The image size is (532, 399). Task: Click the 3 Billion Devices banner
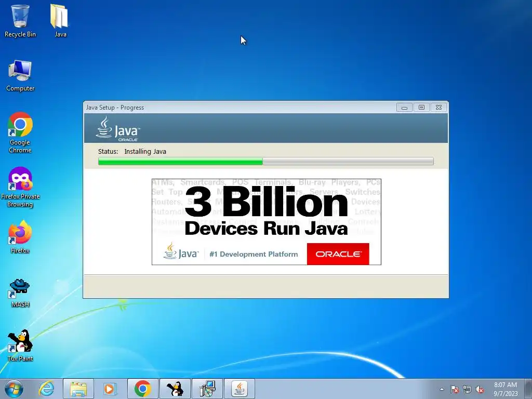pyautogui.click(x=267, y=221)
